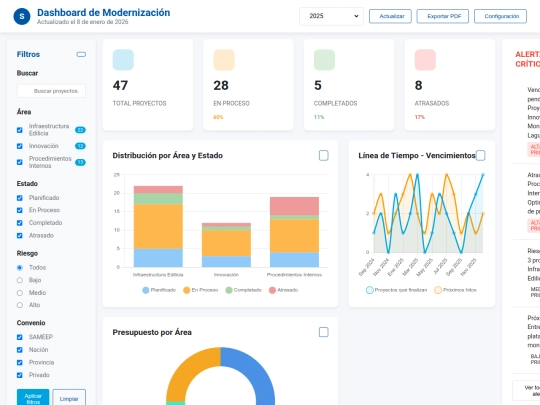Click the Innovación stacked bar
Viewport: 540px width, 405px height.
[x=226, y=245]
